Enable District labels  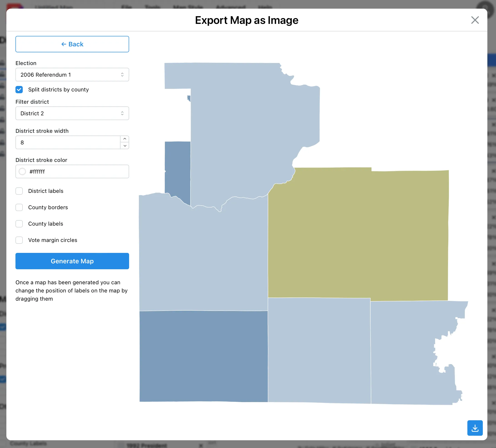[19, 191]
